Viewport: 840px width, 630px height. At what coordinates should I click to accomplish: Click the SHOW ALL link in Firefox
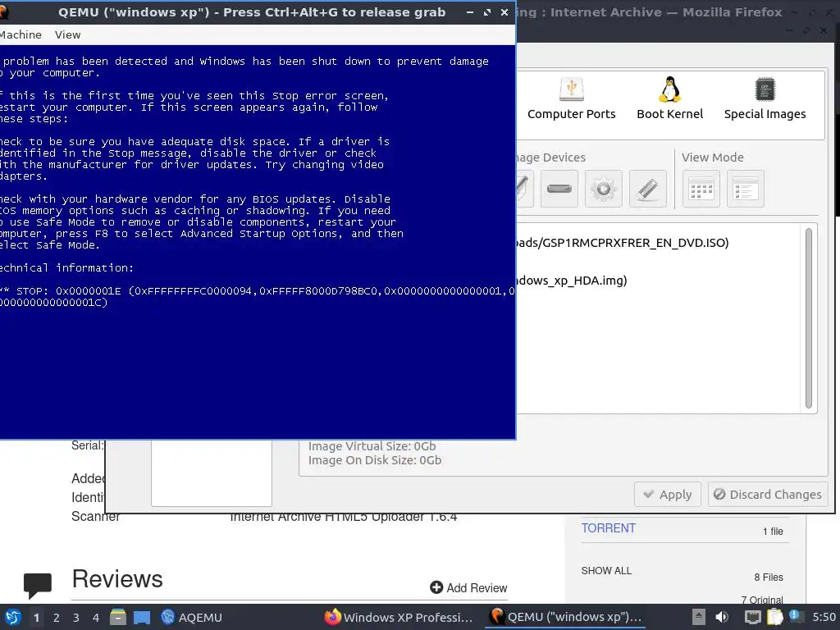tap(606, 571)
